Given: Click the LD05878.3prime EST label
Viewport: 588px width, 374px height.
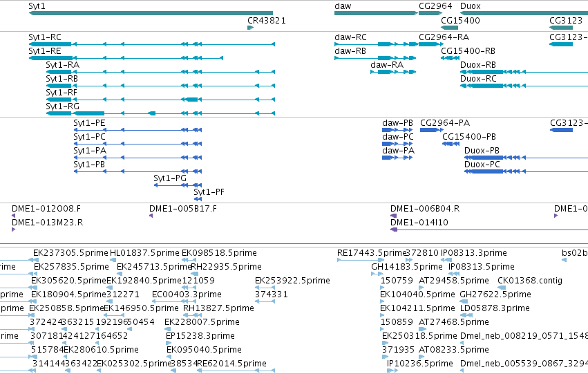Looking at the screenshot, I should click(x=495, y=309).
